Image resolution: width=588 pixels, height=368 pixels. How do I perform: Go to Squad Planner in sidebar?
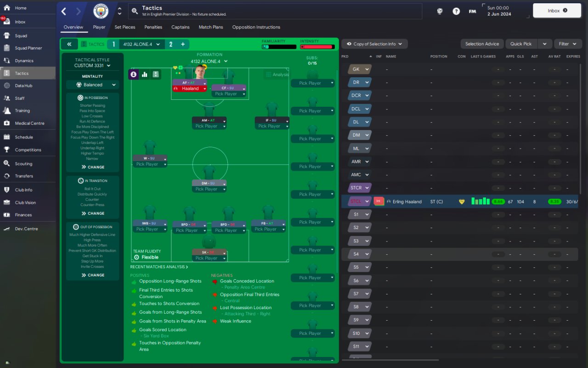tap(28, 48)
